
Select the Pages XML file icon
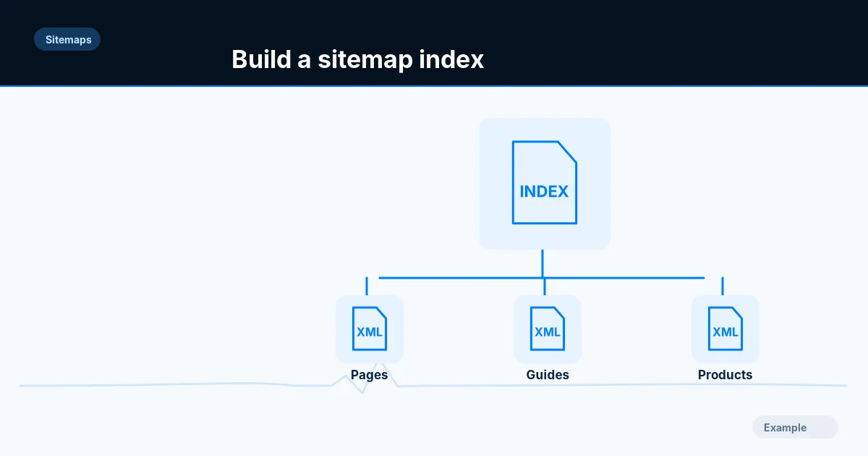370,329
